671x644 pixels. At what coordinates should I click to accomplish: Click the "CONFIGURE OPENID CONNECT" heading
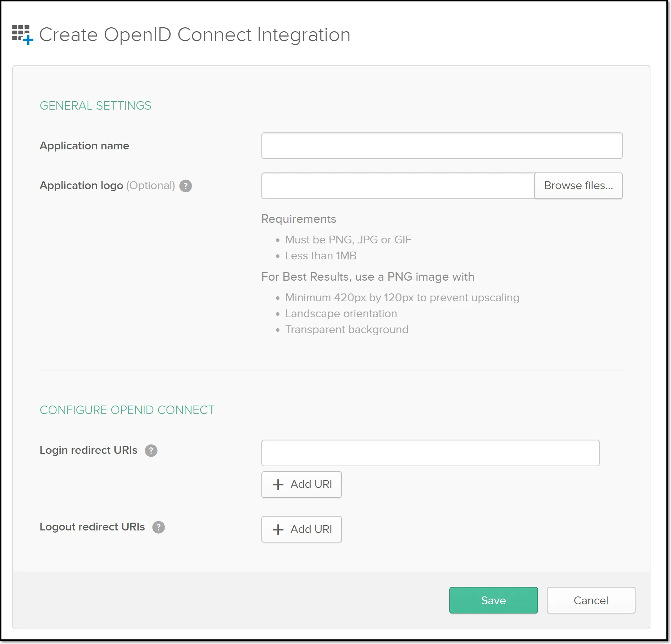pyautogui.click(x=127, y=410)
